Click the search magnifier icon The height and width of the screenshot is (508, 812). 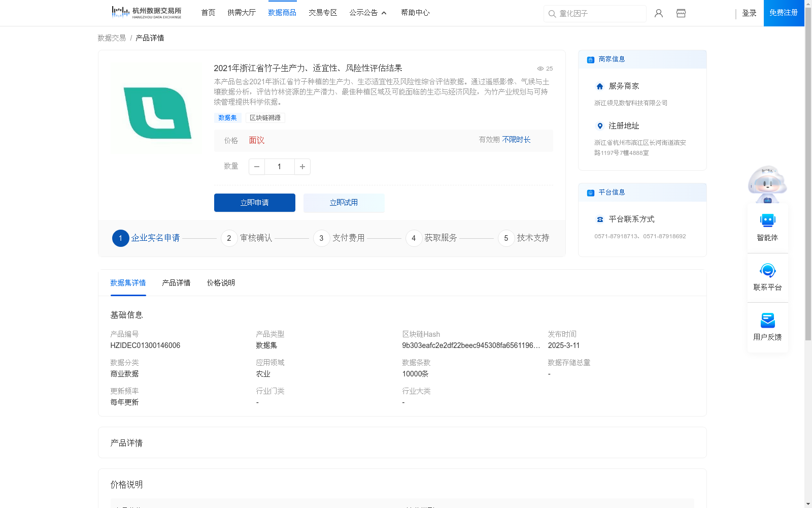[552, 14]
